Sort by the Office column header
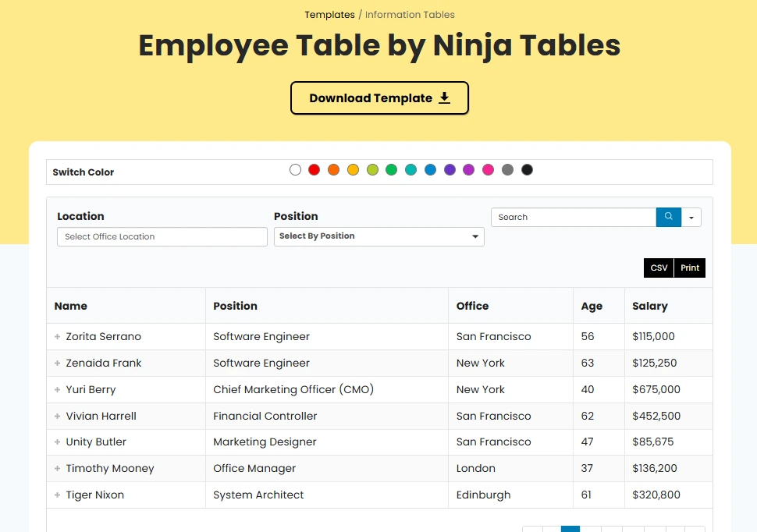This screenshot has height=532, width=757. pyautogui.click(x=511, y=306)
